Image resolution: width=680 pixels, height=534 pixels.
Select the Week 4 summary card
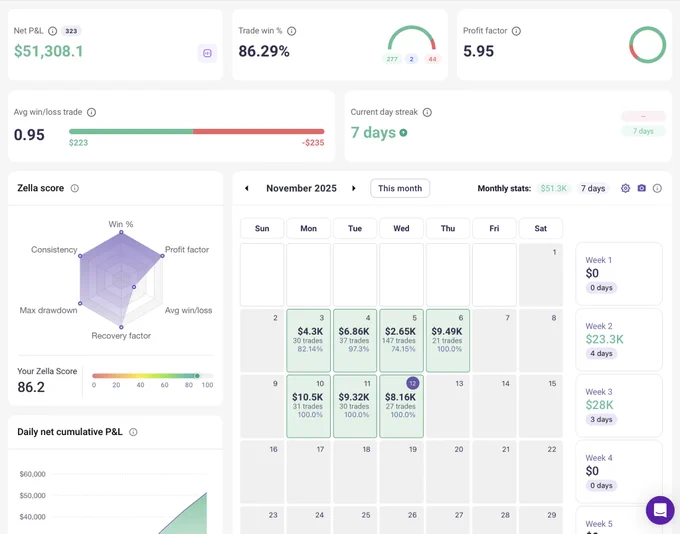coord(619,472)
